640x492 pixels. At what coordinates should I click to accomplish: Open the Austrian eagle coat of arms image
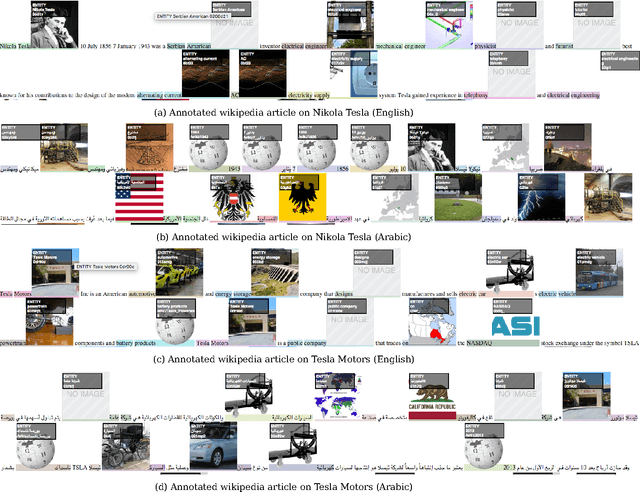pos(233,197)
